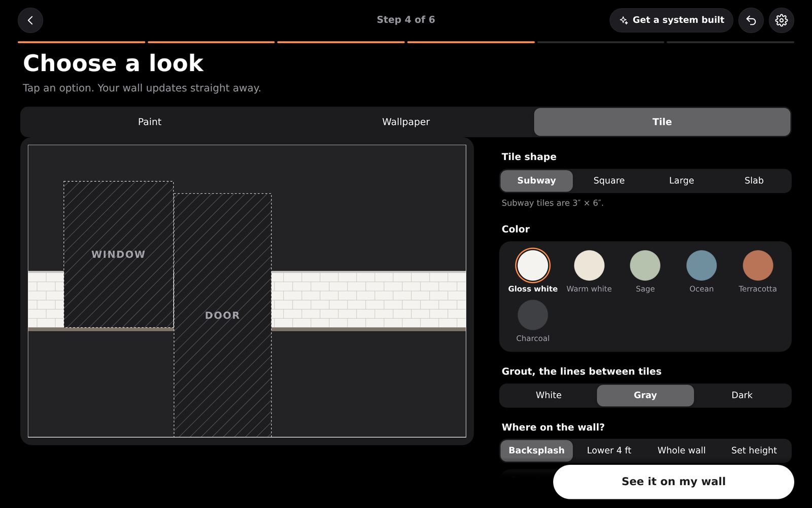Click the sparkle icon in Get a system built
This screenshot has width=812, height=508.
point(624,20)
